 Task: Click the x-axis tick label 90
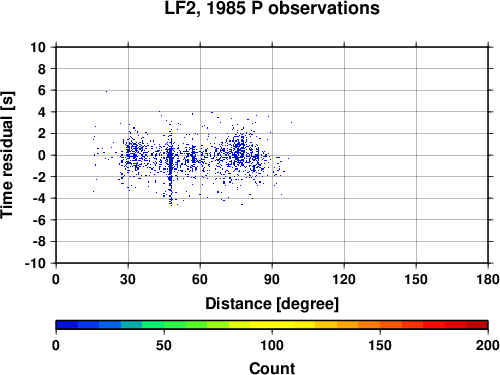(272, 279)
